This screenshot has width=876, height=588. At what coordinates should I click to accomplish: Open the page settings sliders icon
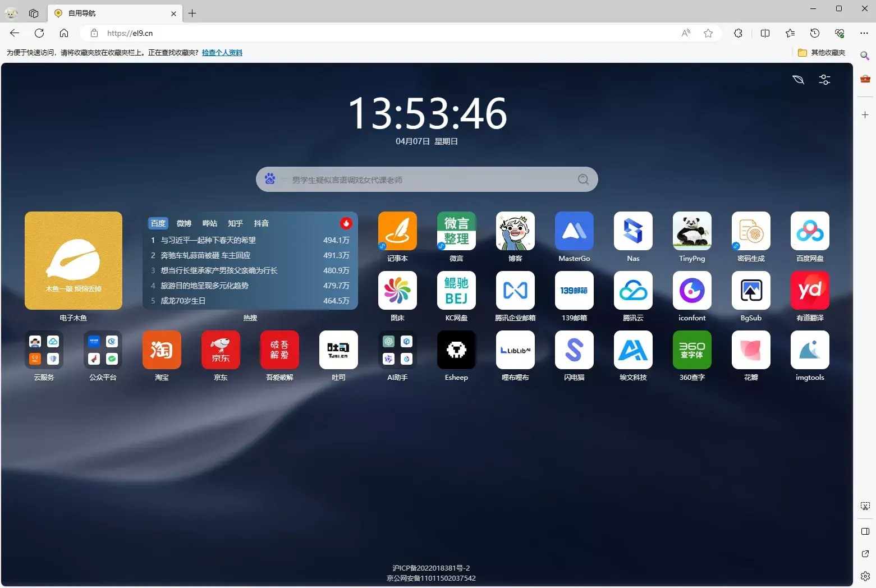[824, 80]
